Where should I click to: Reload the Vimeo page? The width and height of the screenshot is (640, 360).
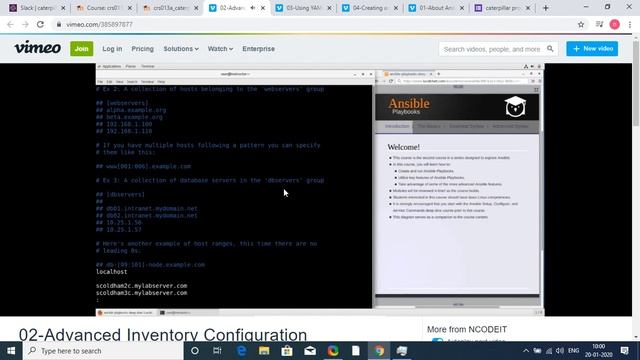40,24
